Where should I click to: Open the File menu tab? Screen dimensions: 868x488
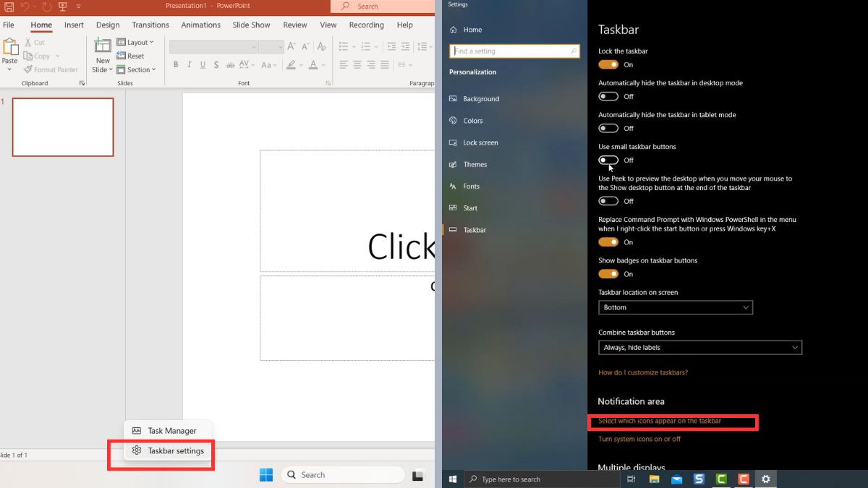click(9, 25)
